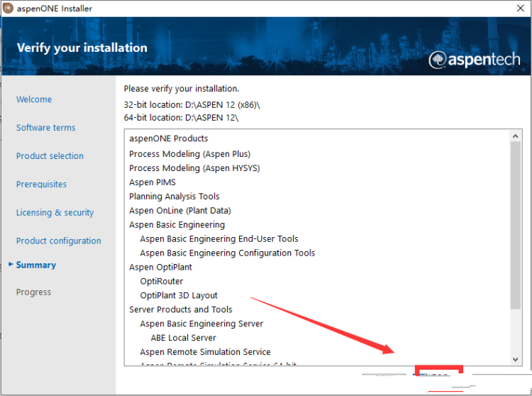
Task: Open the Prerequisites step
Action: [x=41, y=185]
